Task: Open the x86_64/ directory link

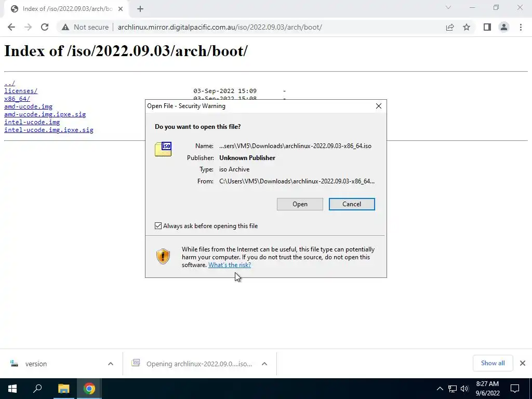Action: tap(17, 99)
